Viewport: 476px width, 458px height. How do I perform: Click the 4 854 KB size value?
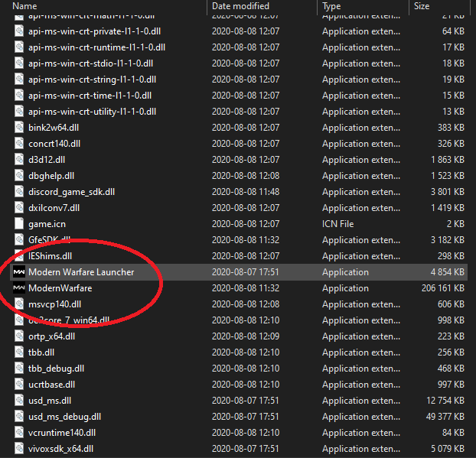448,272
